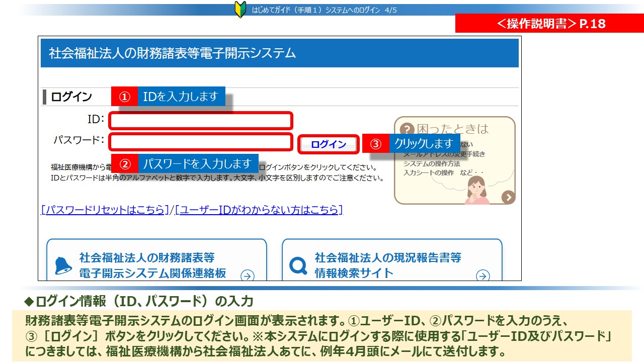Click the red circled number ① badge
Image resolution: width=644 pixels, height=362 pixels.
pos(124,97)
